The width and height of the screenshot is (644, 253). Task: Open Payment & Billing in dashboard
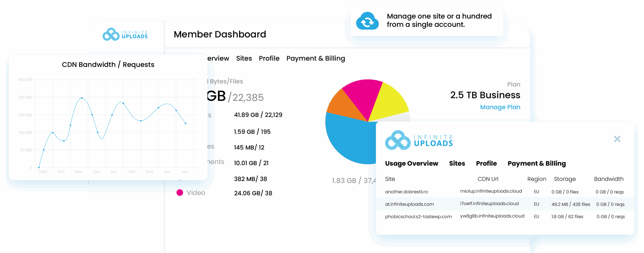[315, 58]
